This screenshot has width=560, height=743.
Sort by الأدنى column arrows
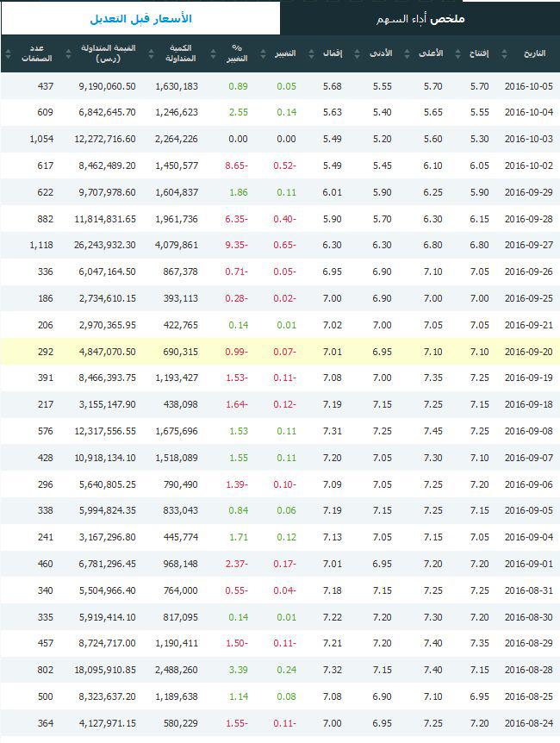(357, 53)
